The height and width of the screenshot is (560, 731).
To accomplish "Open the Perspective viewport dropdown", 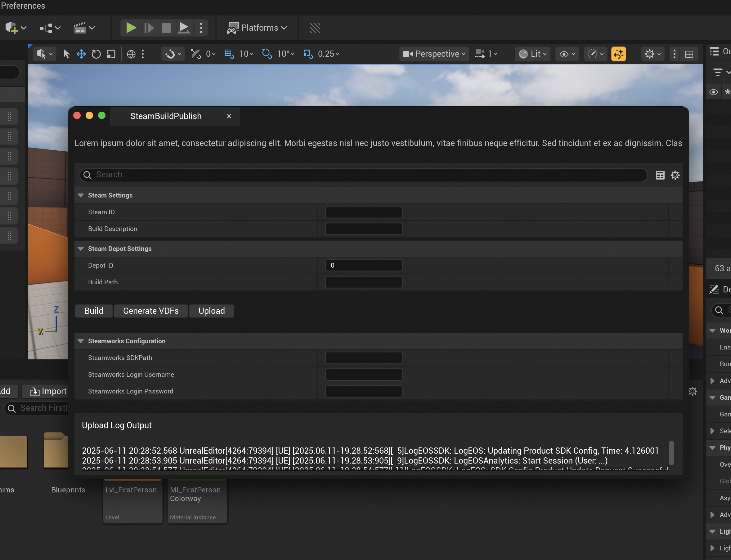I will tap(434, 54).
